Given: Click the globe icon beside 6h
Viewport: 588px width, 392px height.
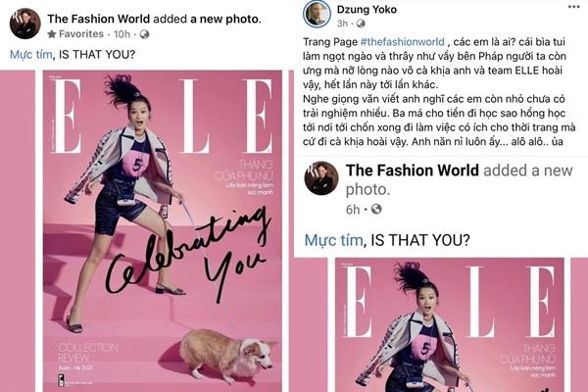Looking at the screenshot, I should click(376, 209).
